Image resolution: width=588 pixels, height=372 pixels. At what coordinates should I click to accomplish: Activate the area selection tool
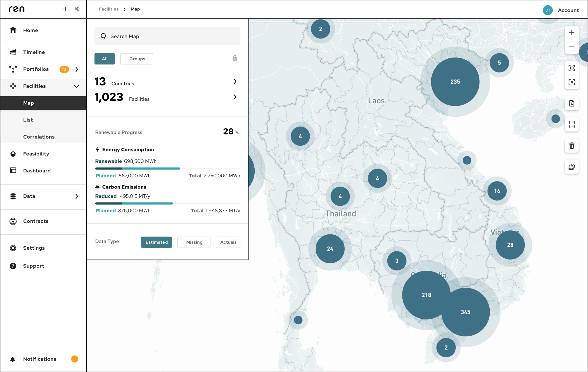[571, 125]
